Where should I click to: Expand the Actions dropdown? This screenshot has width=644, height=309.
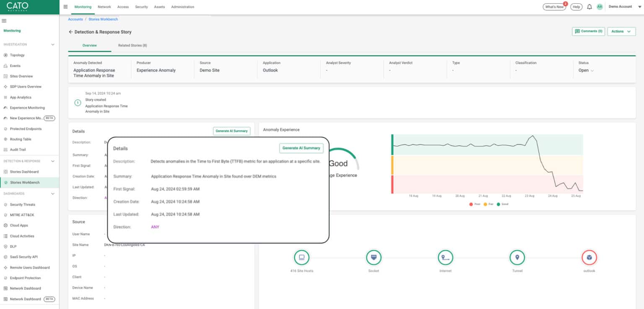[x=621, y=31]
